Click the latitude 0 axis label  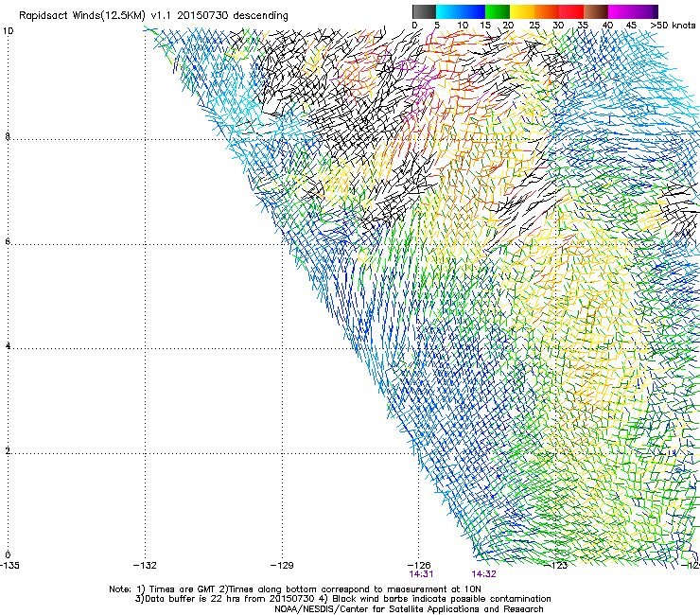pos(8,555)
